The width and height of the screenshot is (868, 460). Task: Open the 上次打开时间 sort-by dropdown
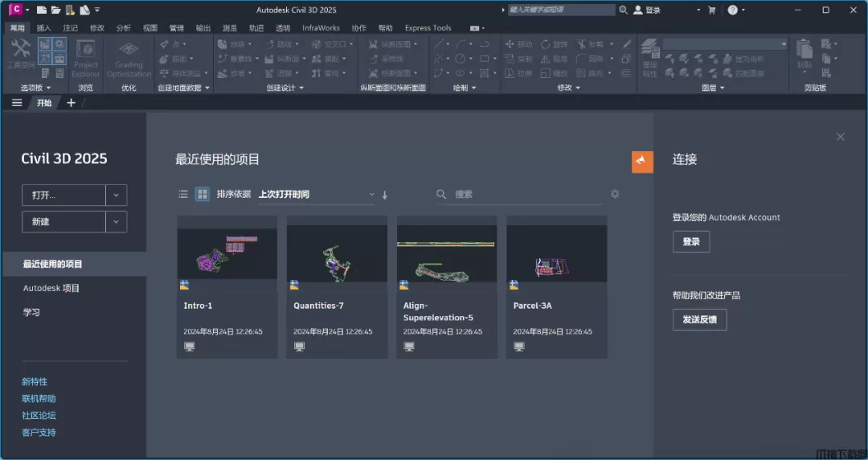coord(317,195)
